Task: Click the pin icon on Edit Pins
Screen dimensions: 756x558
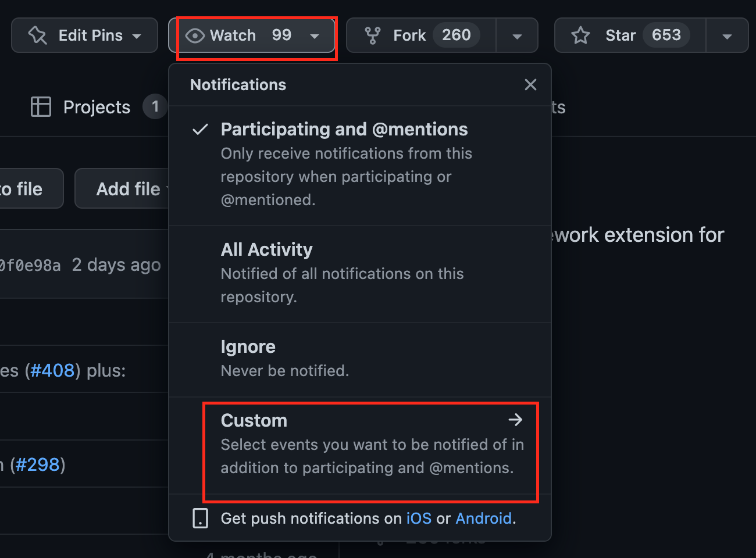Action: [x=36, y=35]
